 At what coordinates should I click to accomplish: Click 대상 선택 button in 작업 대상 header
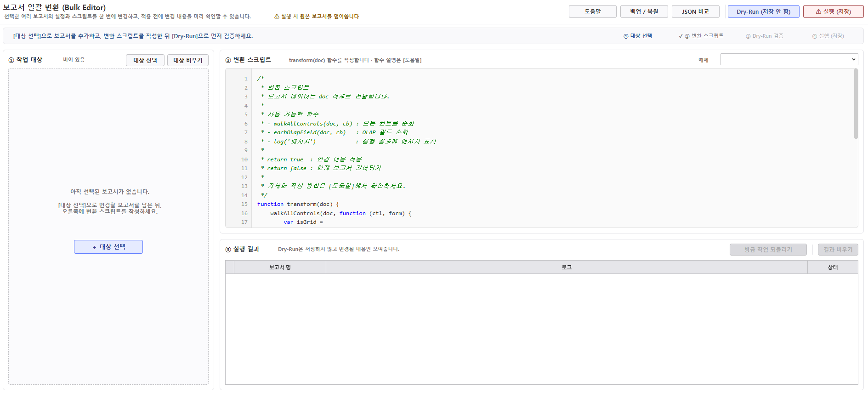(x=145, y=60)
